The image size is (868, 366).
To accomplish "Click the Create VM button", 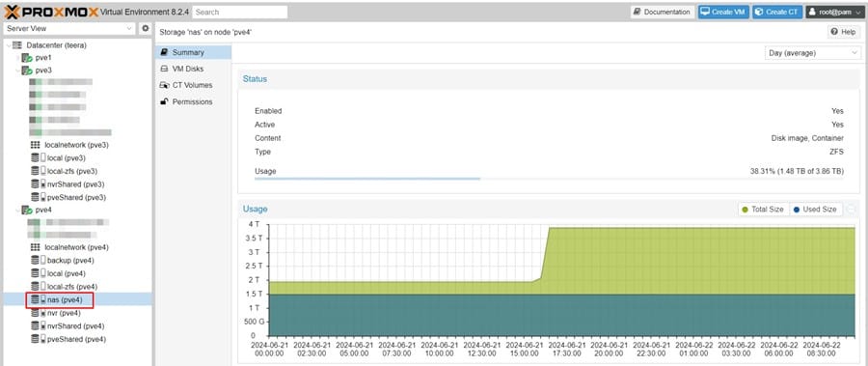I will point(723,12).
